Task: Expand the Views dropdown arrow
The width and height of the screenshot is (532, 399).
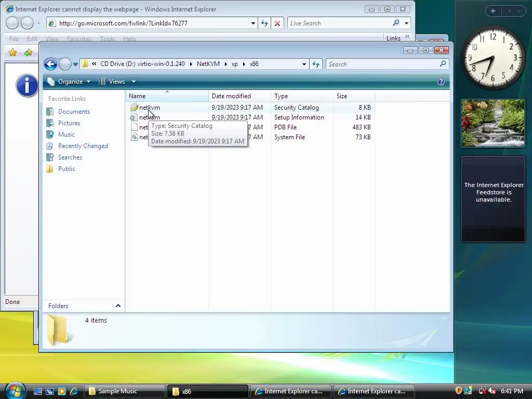Action: pyautogui.click(x=134, y=82)
